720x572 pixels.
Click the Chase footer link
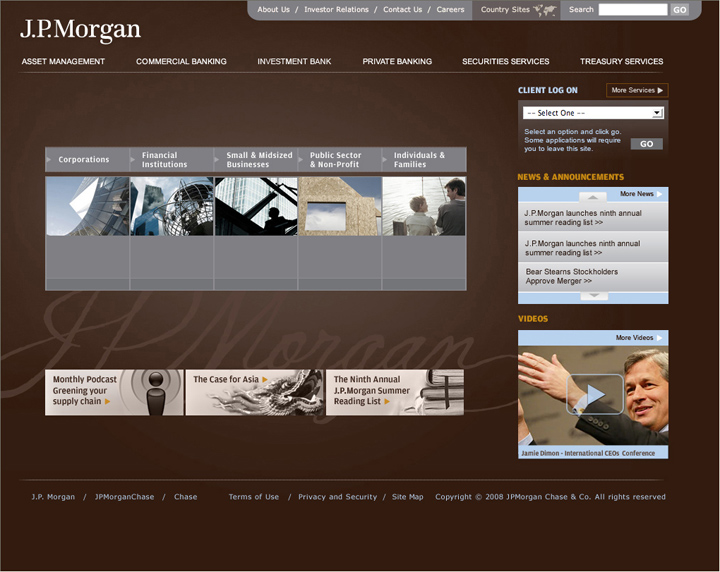tap(186, 497)
